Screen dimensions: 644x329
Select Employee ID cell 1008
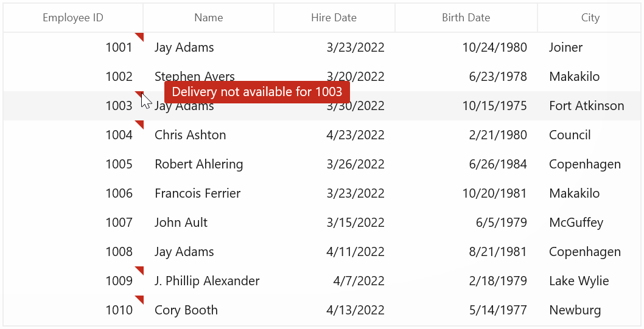73,252
